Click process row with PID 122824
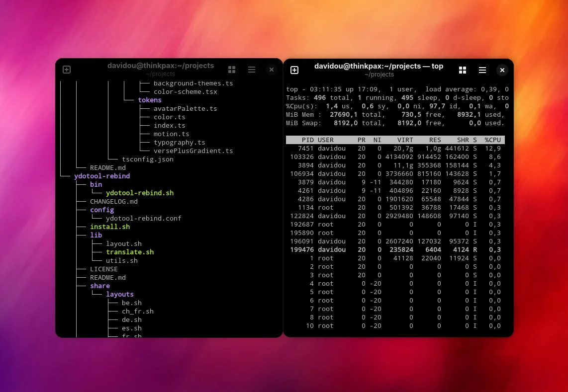 (x=395, y=216)
